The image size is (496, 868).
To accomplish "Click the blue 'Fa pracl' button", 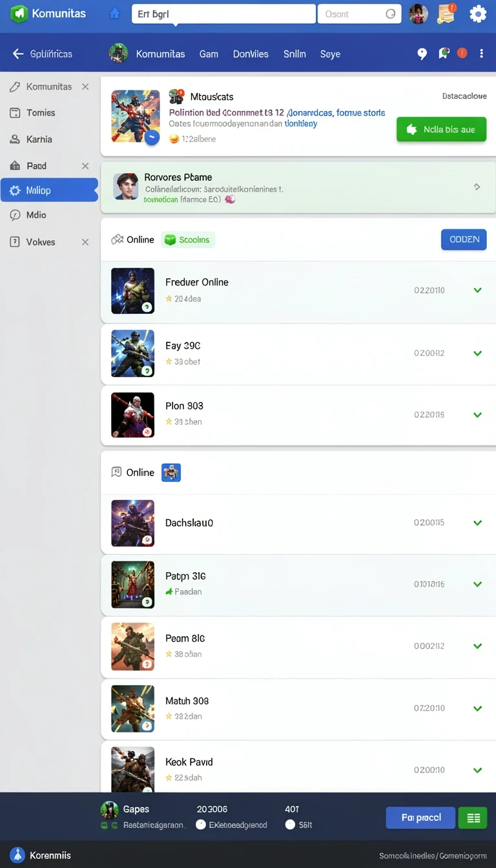I will pos(420,818).
